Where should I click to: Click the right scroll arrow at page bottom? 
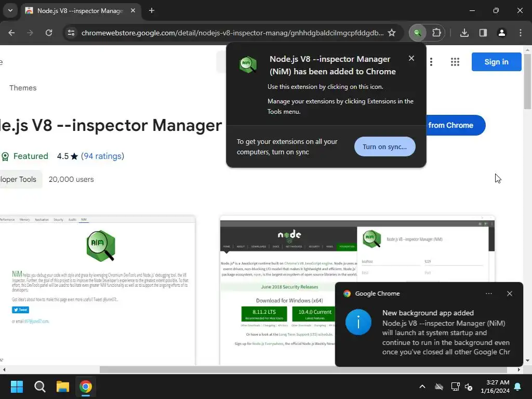point(519,369)
